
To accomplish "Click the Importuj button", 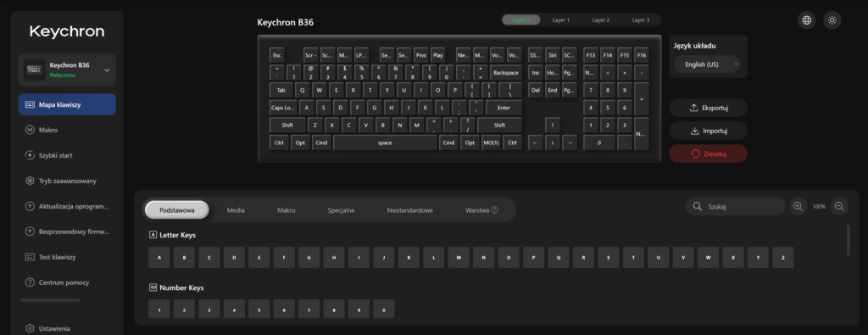I will 708,131.
